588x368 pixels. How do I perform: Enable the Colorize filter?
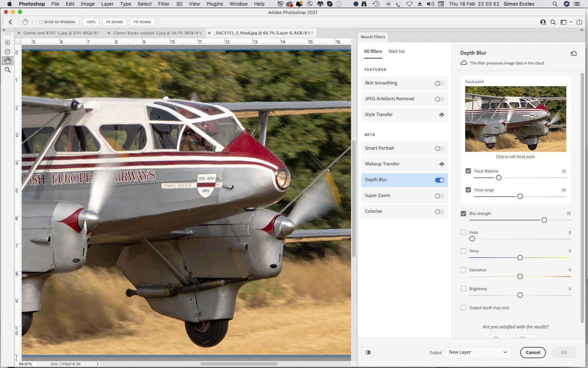[x=439, y=212]
